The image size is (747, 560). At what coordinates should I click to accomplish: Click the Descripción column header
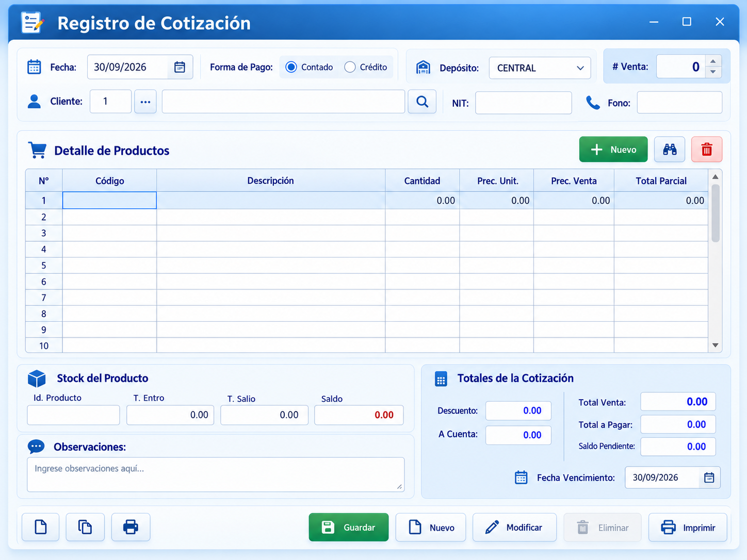[x=271, y=180]
